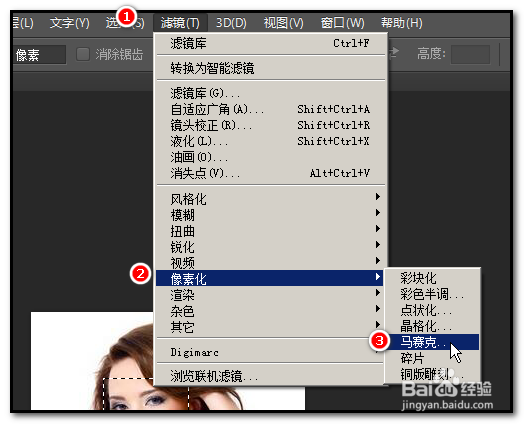Click the 高度 input field
This screenshot has height=424, width=524.
pos(470,54)
